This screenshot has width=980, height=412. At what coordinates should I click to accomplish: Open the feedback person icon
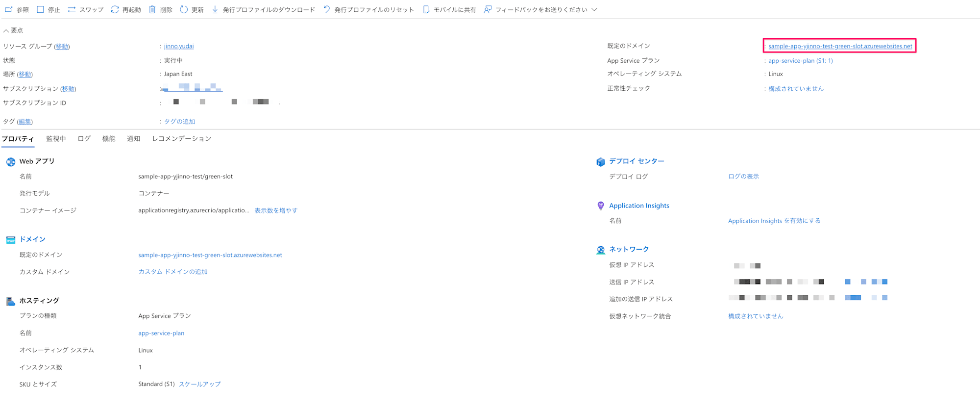[x=488, y=9]
